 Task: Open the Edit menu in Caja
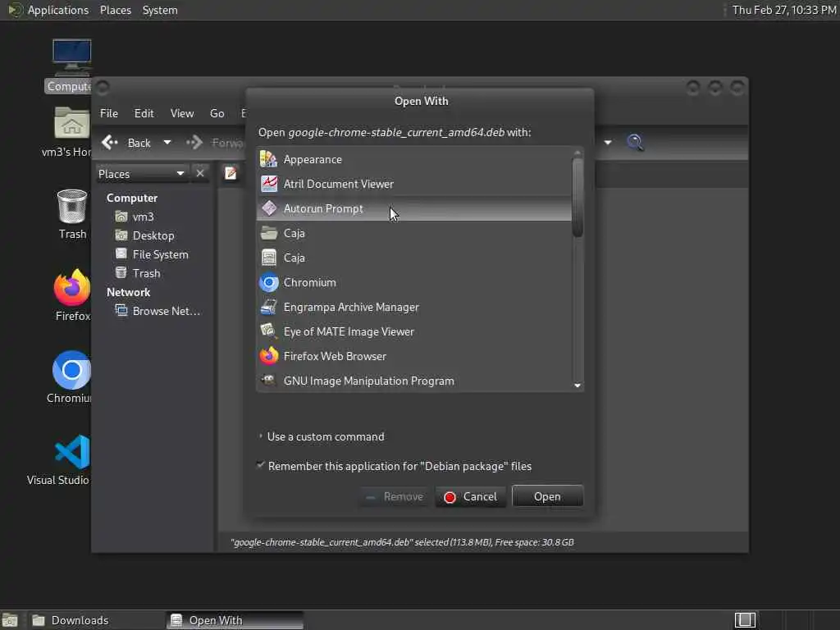tap(144, 113)
